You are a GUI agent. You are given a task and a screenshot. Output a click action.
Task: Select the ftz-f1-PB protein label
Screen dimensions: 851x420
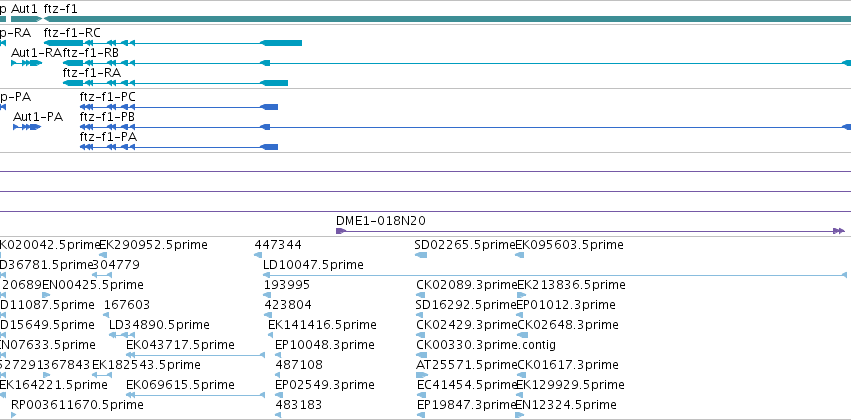pyautogui.click(x=107, y=117)
